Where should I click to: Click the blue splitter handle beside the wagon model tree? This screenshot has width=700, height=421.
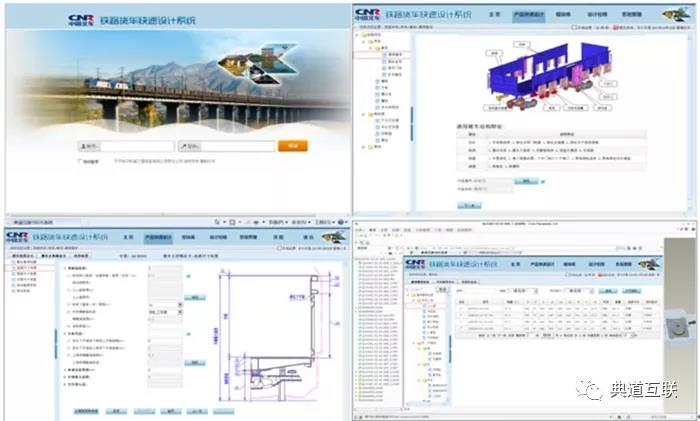click(412, 124)
